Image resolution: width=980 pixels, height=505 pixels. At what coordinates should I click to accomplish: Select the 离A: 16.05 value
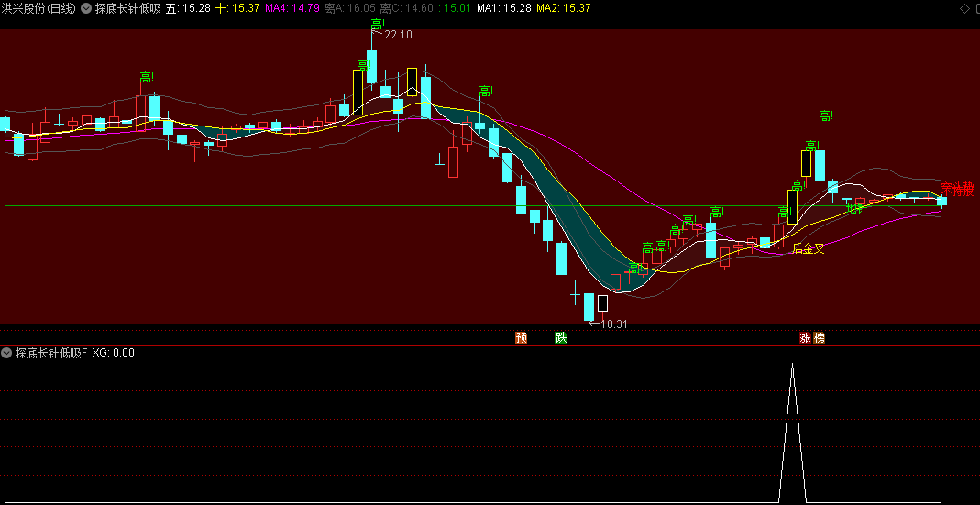point(349,9)
